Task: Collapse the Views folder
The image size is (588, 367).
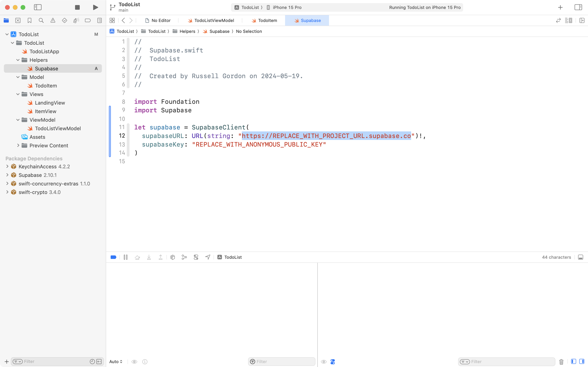Action: point(18,94)
